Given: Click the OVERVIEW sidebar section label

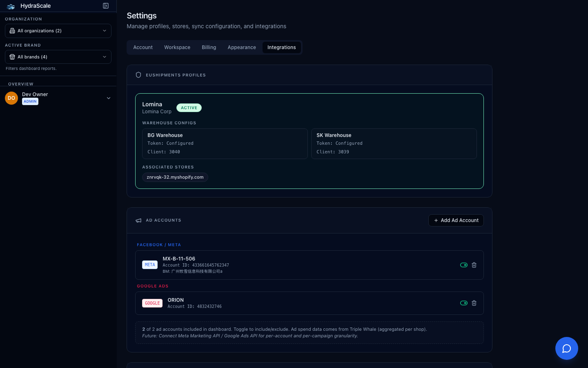Looking at the screenshot, I should point(21,84).
